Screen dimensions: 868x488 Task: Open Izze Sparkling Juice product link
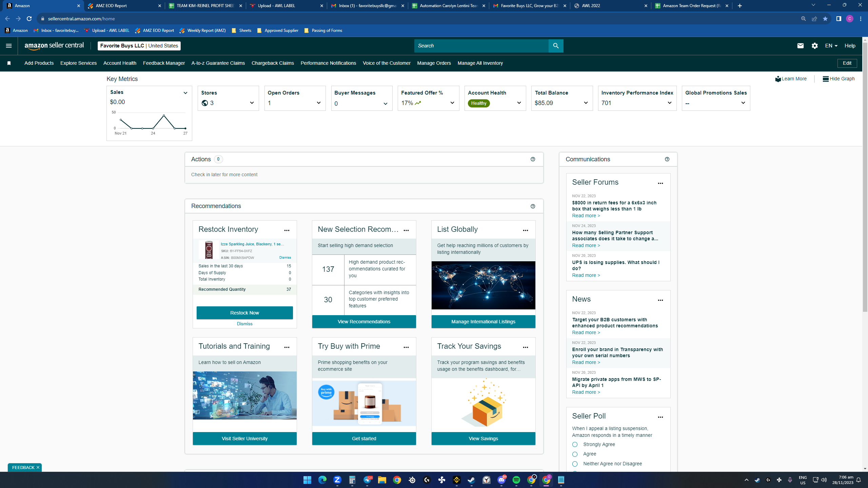click(252, 244)
